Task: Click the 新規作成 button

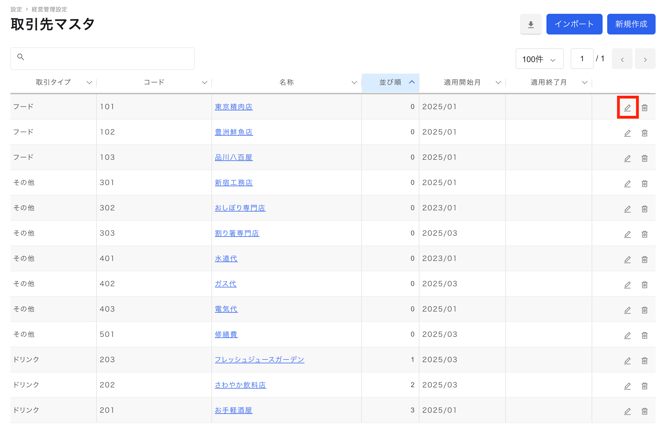Action: point(631,24)
